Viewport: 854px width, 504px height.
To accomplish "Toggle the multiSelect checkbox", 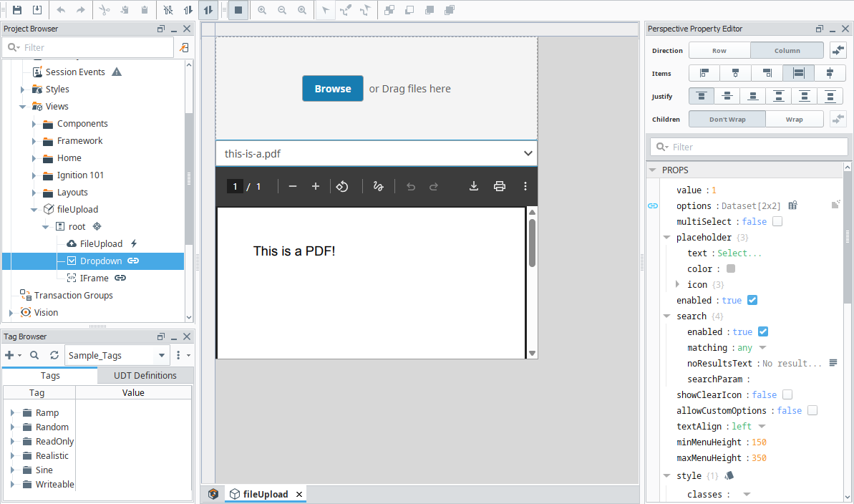I will tap(777, 221).
